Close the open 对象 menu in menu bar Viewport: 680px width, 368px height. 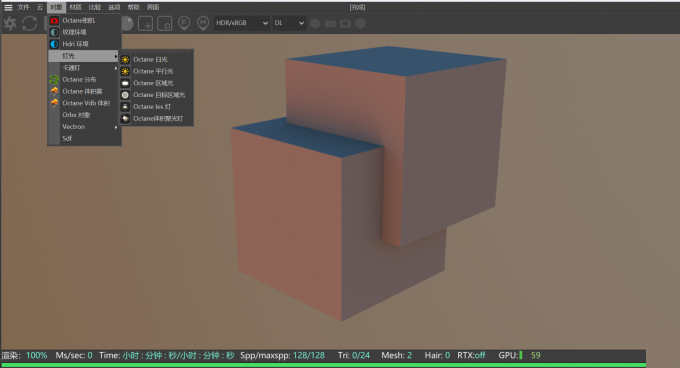(x=56, y=7)
